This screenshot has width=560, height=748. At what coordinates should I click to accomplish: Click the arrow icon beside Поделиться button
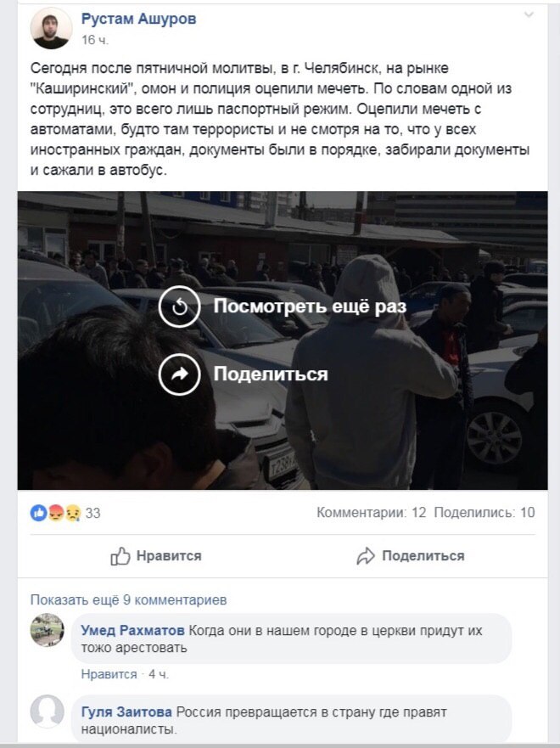tap(366, 556)
